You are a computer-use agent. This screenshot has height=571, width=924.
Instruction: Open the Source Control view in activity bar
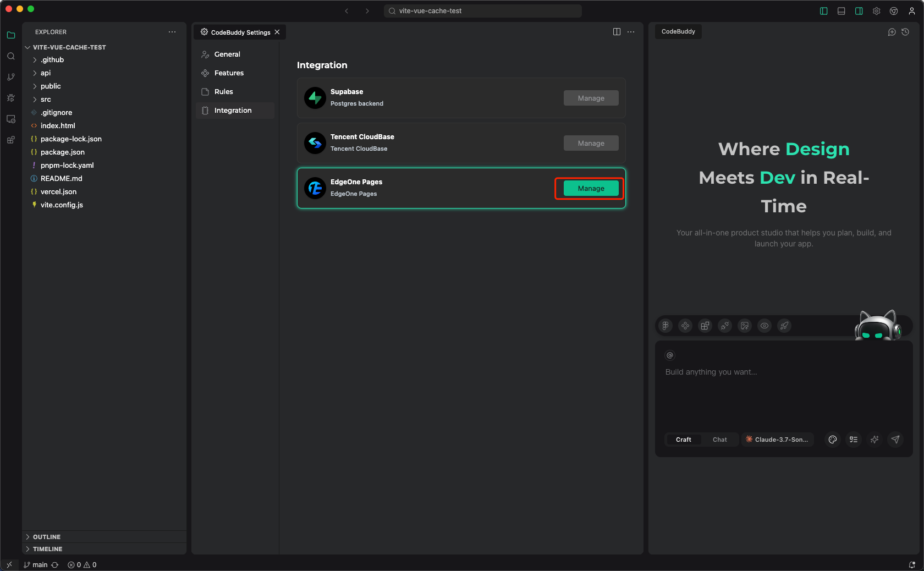pos(10,77)
